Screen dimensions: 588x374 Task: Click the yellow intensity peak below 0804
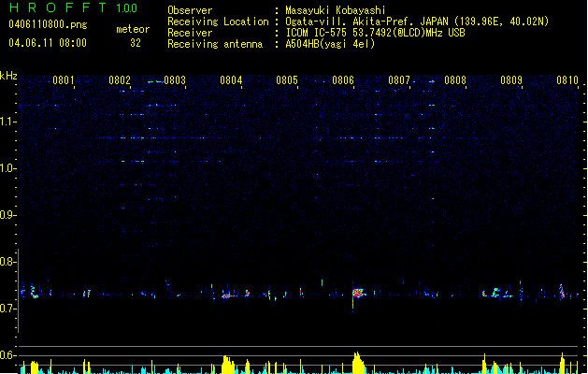227,365
